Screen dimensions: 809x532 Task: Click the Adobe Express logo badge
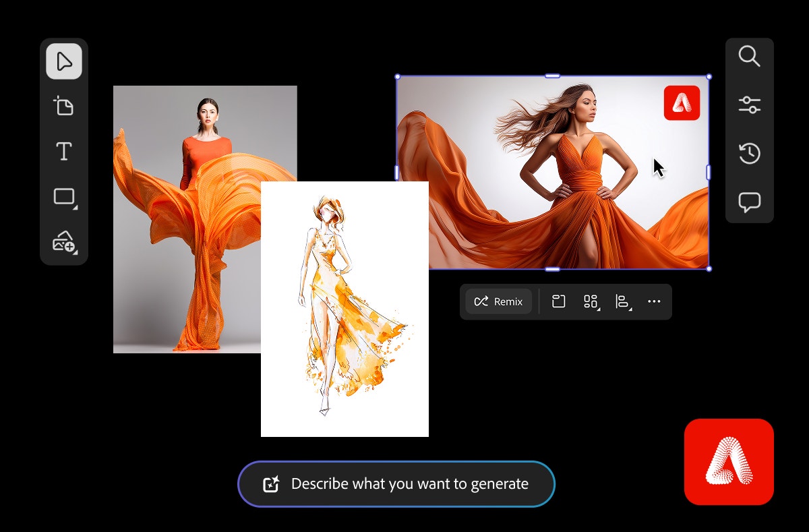click(x=682, y=103)
